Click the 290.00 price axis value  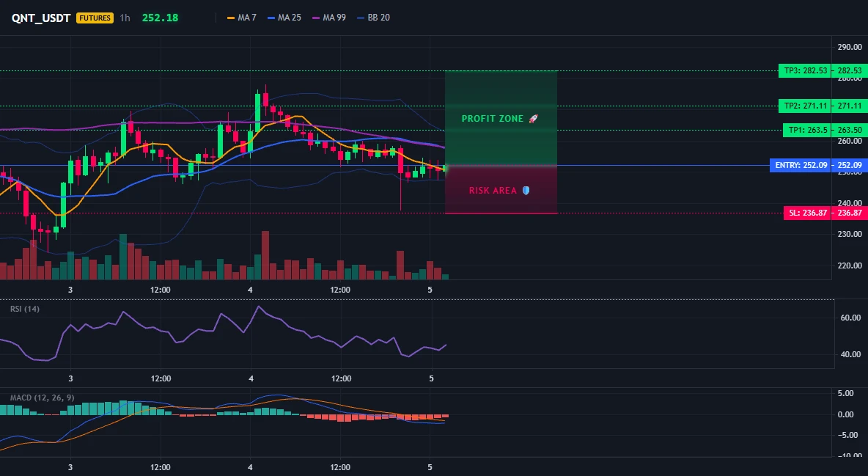click(850, 47)
